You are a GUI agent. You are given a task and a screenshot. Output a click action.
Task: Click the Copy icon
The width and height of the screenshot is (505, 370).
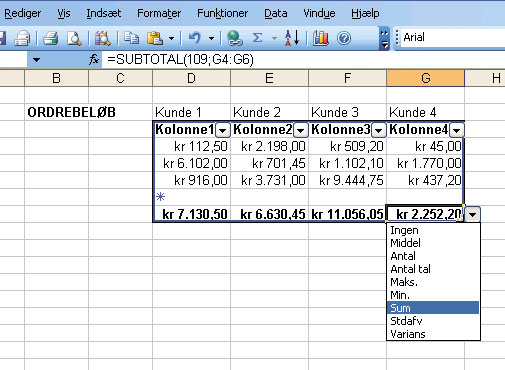(131, 38)
